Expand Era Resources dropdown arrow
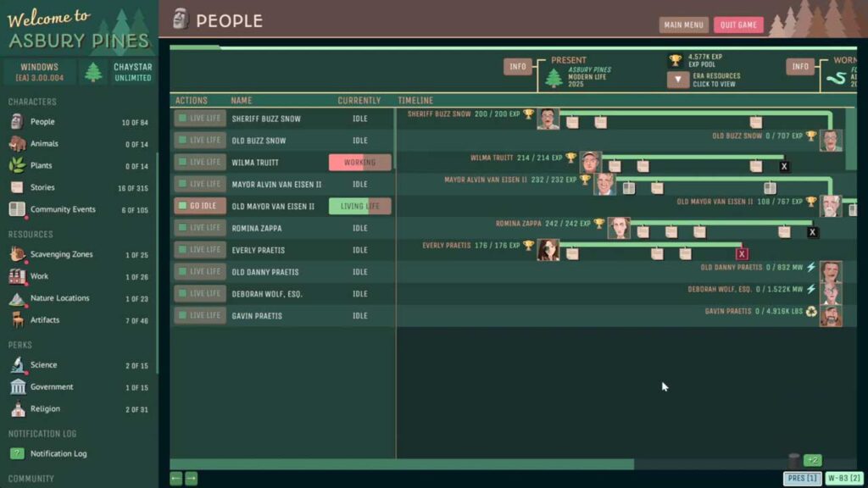 [677, 80]
